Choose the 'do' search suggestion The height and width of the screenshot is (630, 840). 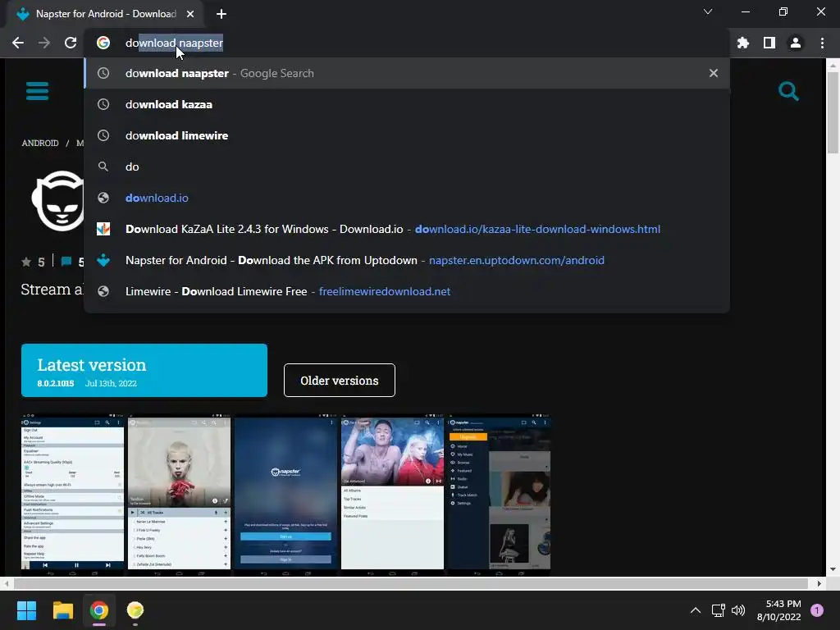tap(407, 167)
